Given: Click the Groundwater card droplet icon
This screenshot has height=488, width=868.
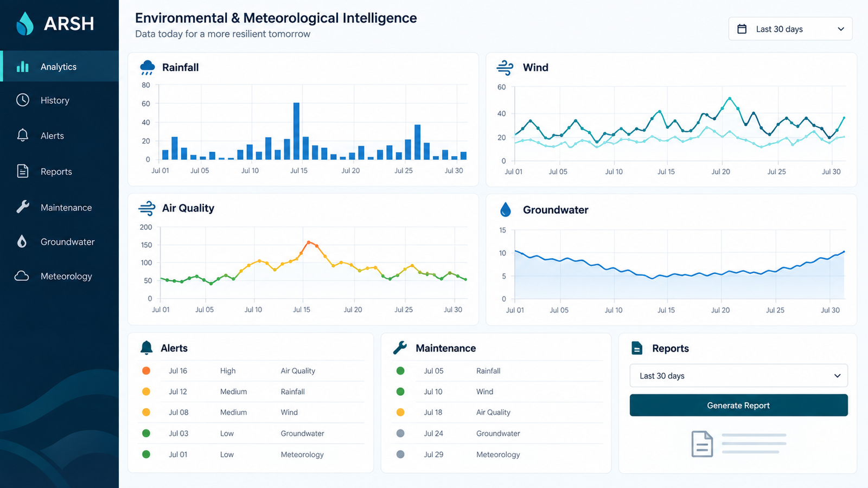Looking at the screenshot, I should (506, 209).
